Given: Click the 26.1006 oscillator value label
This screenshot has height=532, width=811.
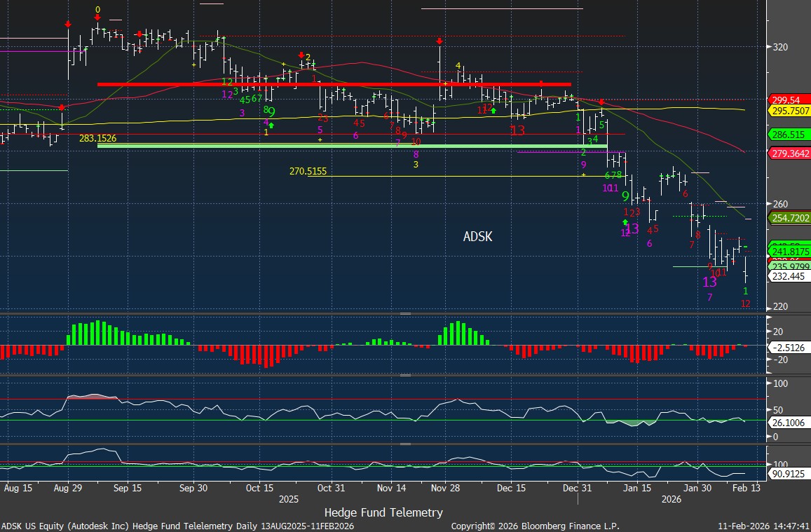Looking at the screenshot, I should (789, 423).
